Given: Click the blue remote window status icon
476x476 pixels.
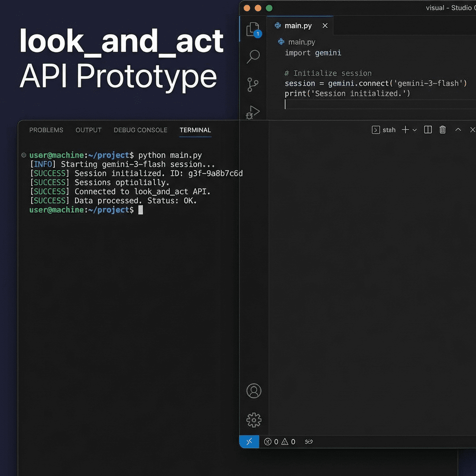Looking at the screenshot, I should 249,442.
